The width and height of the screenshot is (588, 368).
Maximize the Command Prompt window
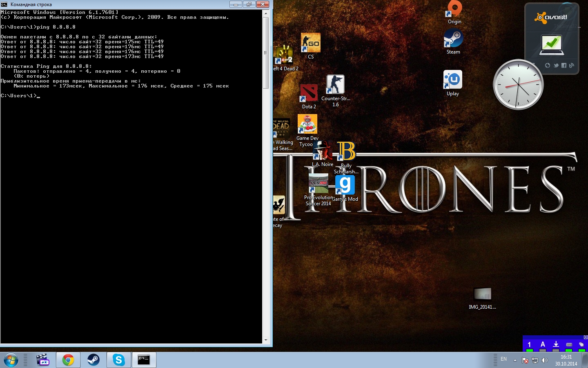point(249,4)
